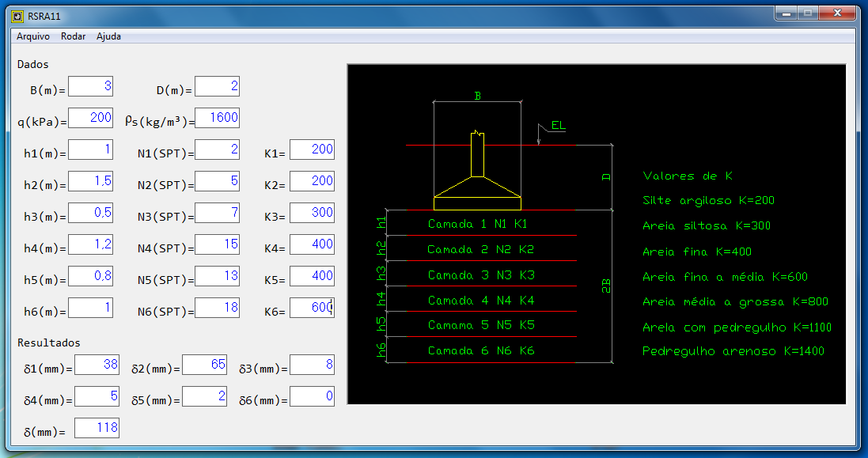Open the Arquivo menu
This screenshot has height=458, width=868.
click(x=33, y=36)
